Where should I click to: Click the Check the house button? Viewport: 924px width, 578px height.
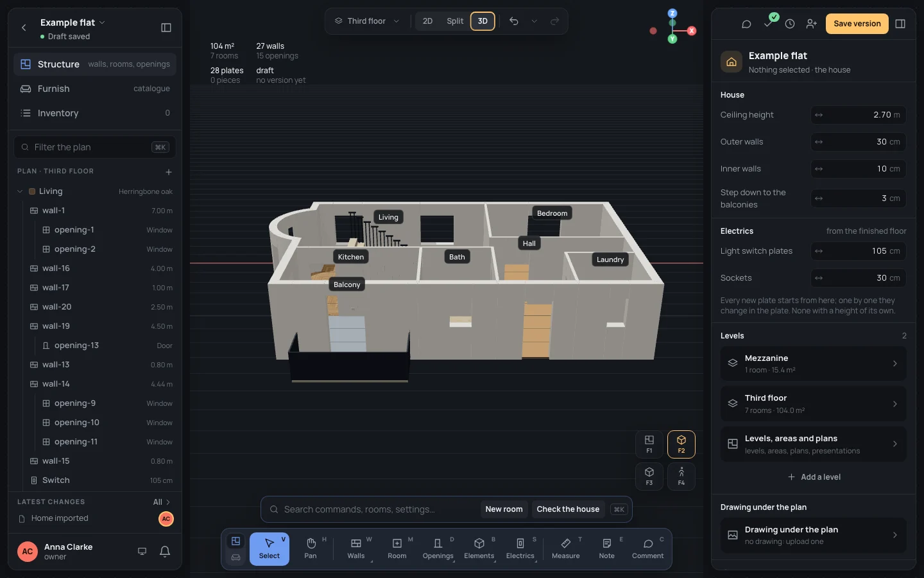click(x=568, y=509)
